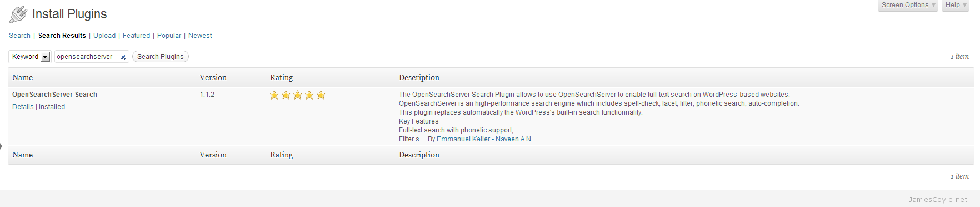Expand the Screen Options panel

coord(908,5)
